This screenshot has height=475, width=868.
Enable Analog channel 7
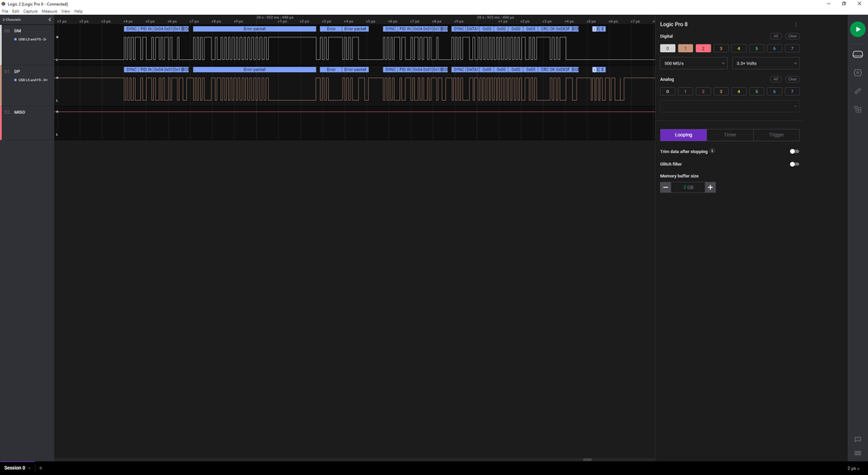coord(792,91)
